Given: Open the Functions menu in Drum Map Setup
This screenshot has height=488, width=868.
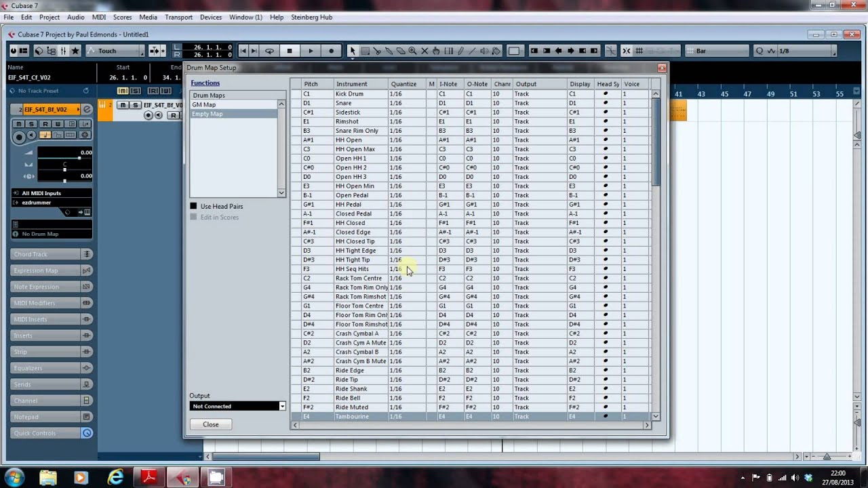Looking at the screenshot, I should tap(205, 83).
